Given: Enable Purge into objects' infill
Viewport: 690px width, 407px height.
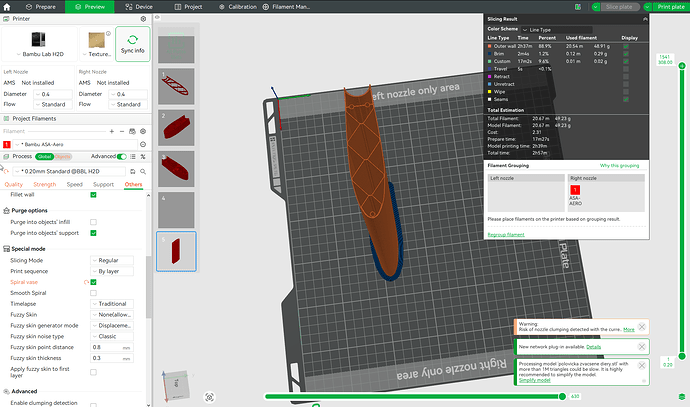Looking at the screenshot, I should tap(93, 222).
